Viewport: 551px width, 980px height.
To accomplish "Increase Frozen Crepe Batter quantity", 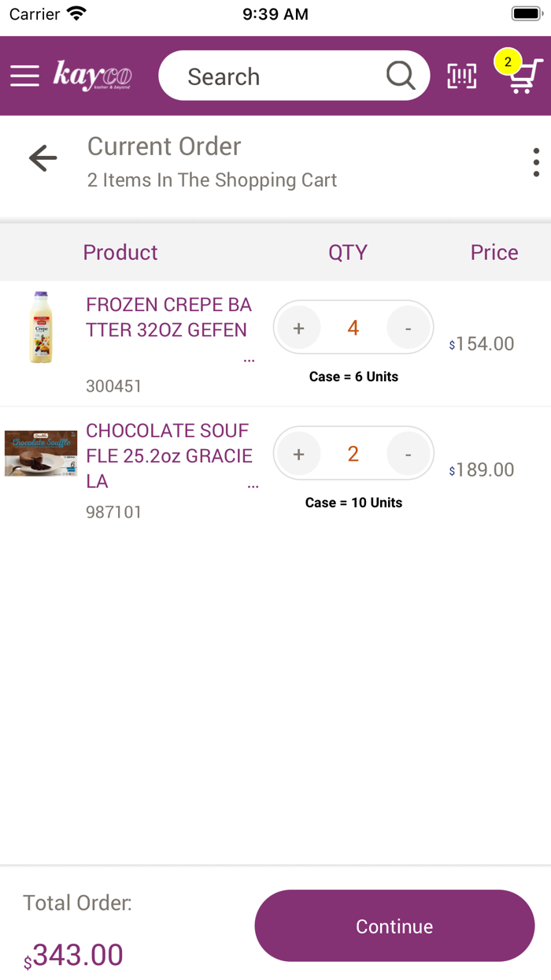I will (x=298, y=328).
